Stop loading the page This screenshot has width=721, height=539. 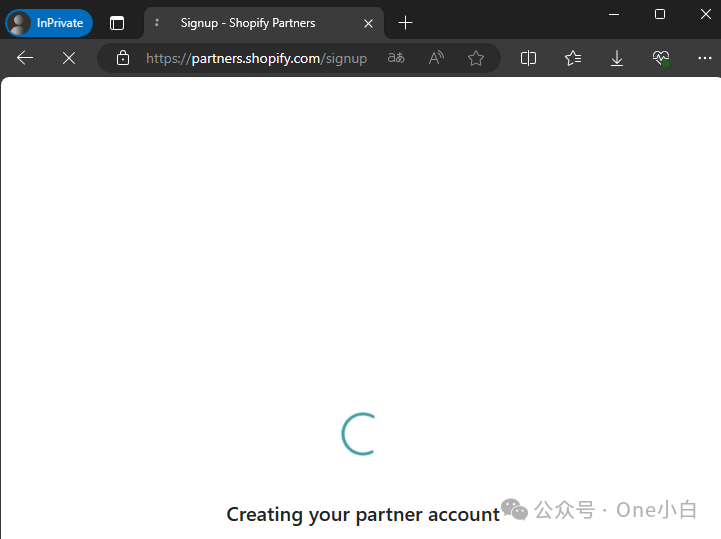click(x=69, y=58)
